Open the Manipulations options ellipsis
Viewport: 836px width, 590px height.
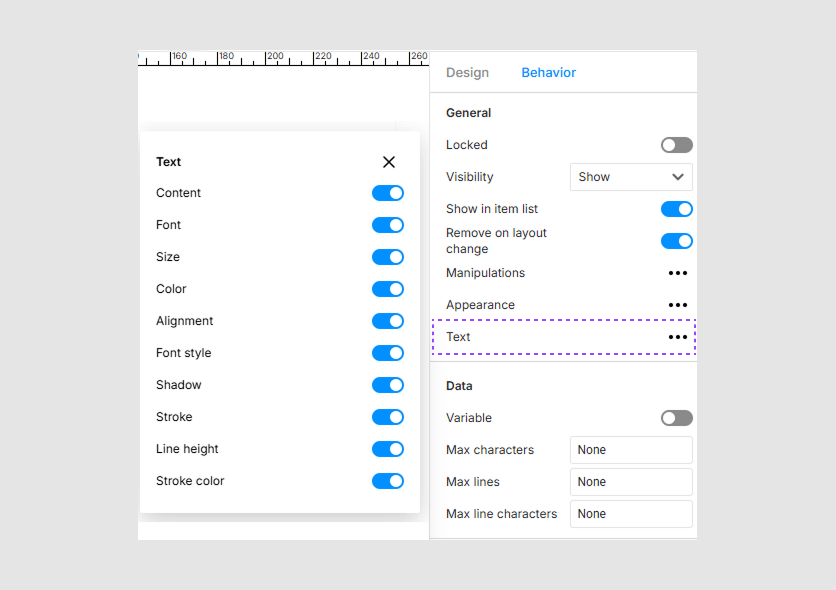(677, 273)
